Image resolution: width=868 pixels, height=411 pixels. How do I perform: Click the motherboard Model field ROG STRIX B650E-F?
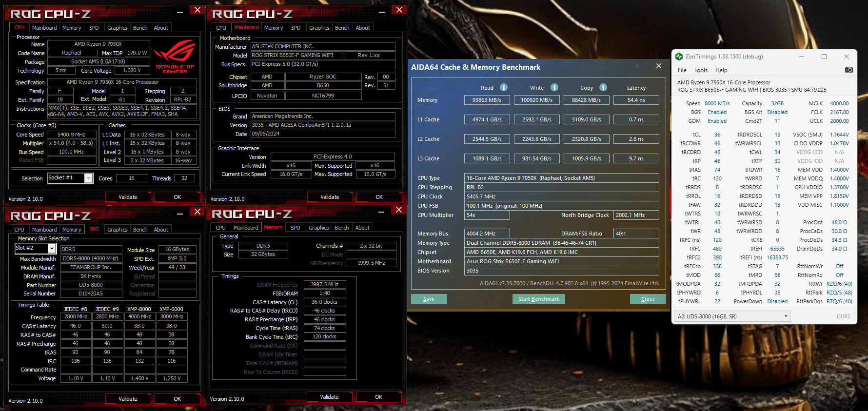(296, 55)
